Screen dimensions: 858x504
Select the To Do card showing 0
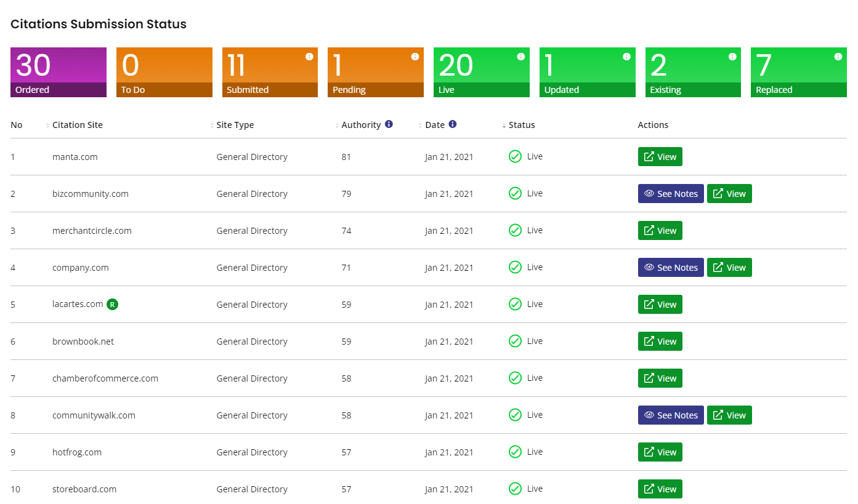click(x=164, y=73)
